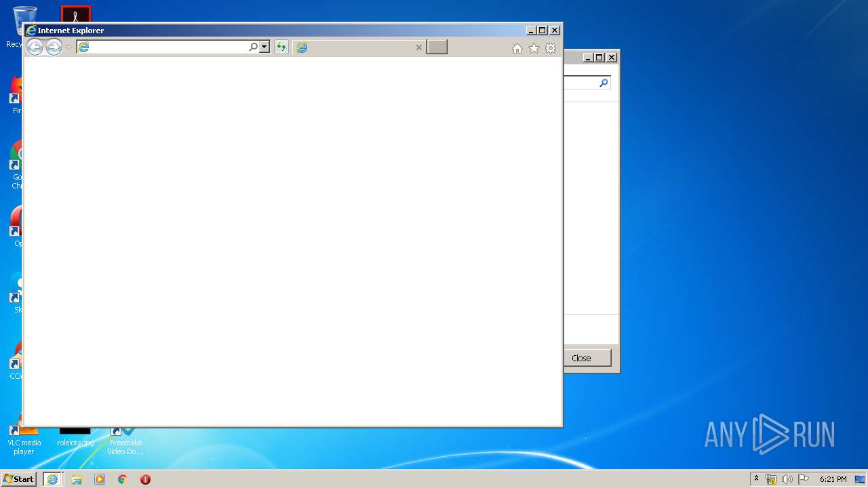Select the blank Internet Explorer tab
This screenshot has width=868, height=488.
(359, 47)
